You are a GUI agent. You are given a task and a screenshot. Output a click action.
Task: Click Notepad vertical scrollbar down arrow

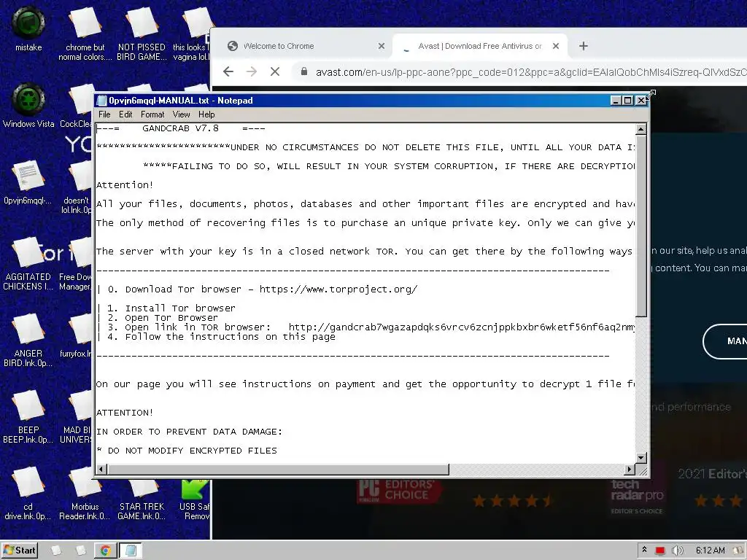pos(640,458)
